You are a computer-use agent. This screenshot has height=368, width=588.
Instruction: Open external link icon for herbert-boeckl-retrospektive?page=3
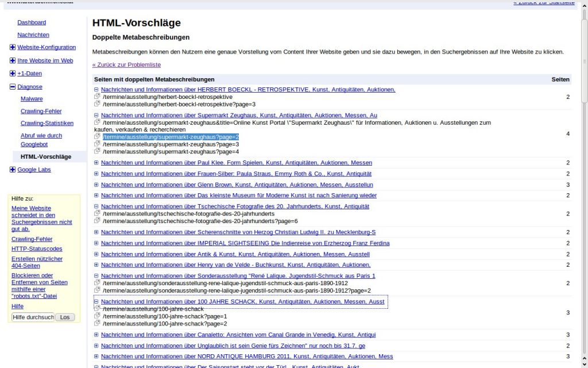point(97,104)
